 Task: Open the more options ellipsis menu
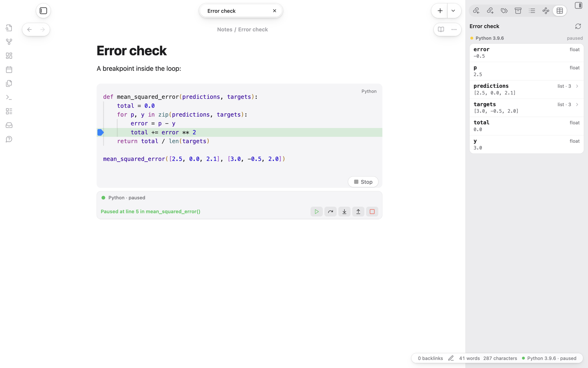point(454,29)
